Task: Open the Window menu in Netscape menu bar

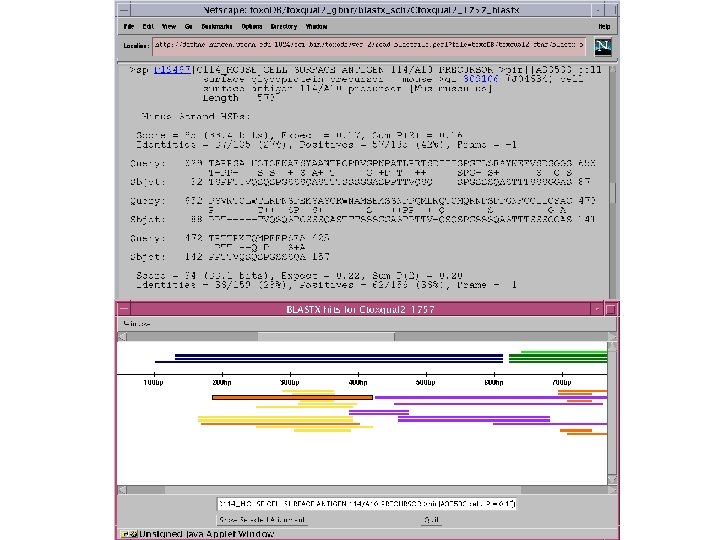Action: [316, 27]
